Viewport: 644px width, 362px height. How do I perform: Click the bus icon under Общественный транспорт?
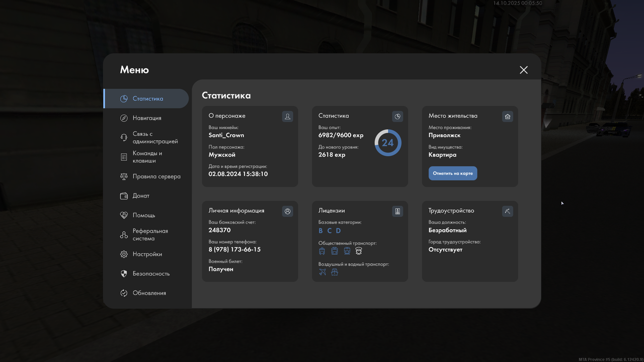click(x=321, y=250)
